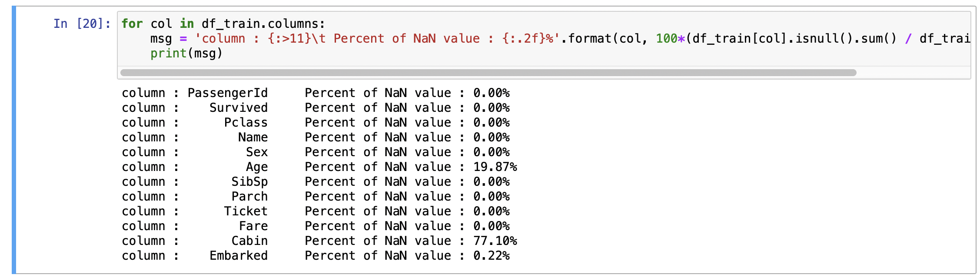
Task: Click the In [20] cell prompt label
Action: [x=82, y=23]
